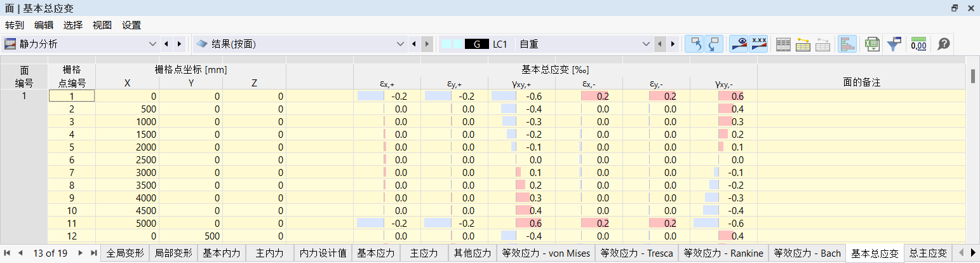
Task: Click the 面的备注 column header
Action: (861, 82)
